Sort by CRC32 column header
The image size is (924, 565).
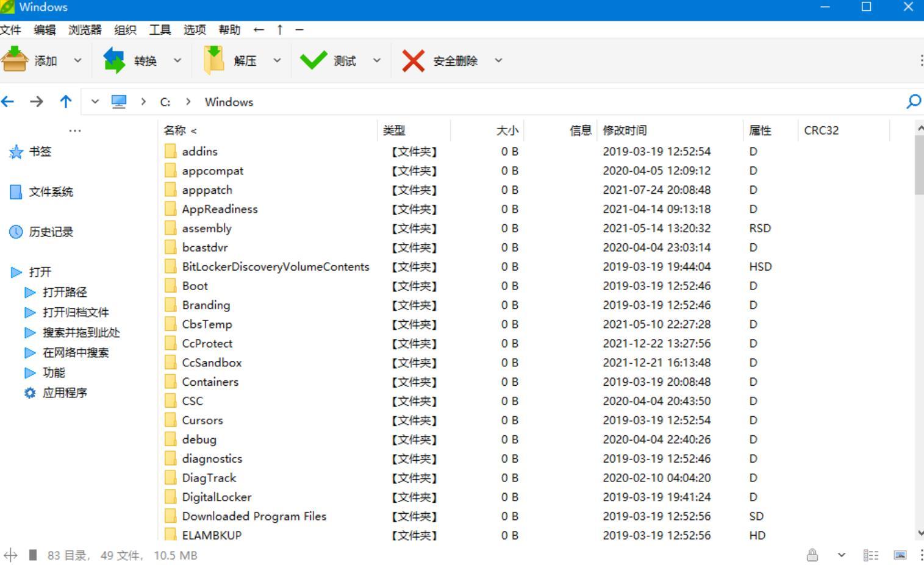843,130
